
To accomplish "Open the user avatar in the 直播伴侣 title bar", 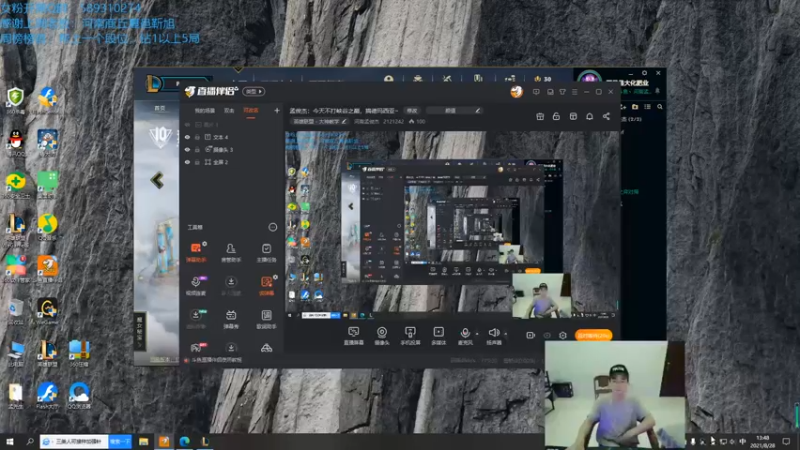I will coord(516,92).
